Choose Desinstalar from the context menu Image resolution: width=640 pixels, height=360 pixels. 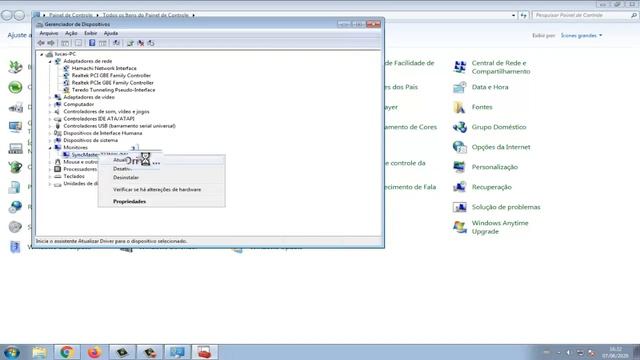pos(126,178)
